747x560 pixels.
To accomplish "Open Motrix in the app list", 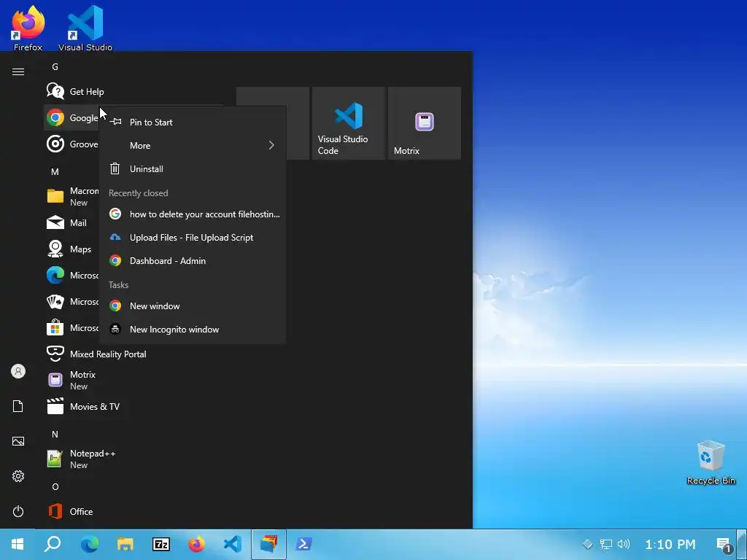I will click(x=133, y=380).
